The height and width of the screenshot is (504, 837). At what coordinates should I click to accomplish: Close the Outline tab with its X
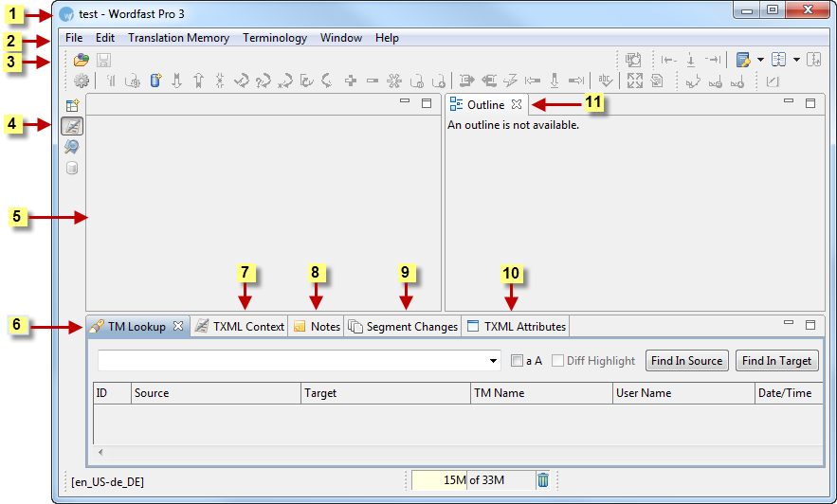coord(517,104)
